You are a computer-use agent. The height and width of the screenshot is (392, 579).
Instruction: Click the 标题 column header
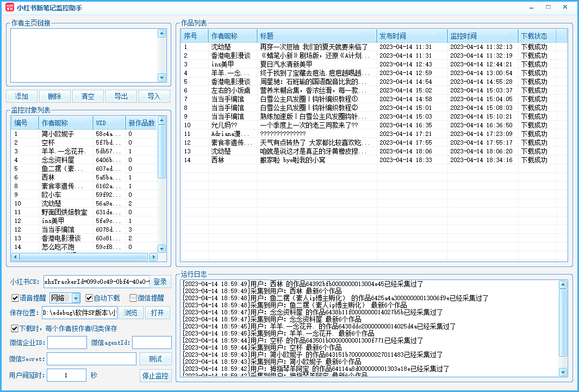(x=317, y=36)
